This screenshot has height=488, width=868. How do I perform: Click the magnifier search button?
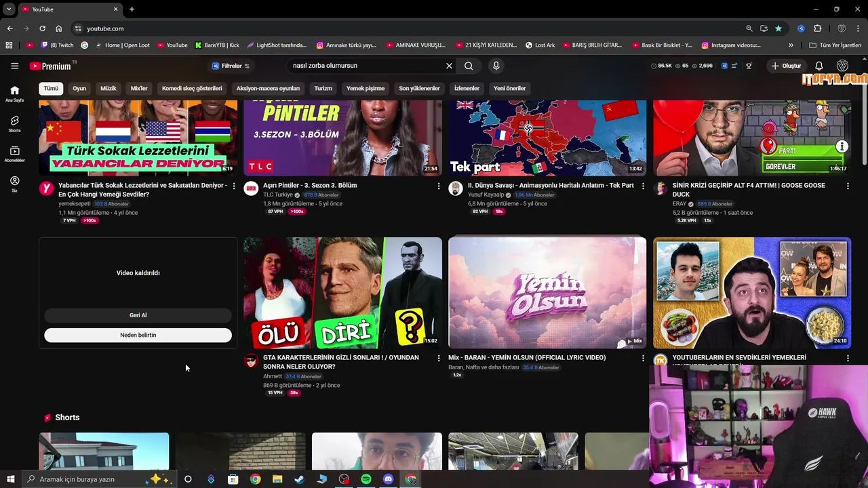[x=469, y=66]
